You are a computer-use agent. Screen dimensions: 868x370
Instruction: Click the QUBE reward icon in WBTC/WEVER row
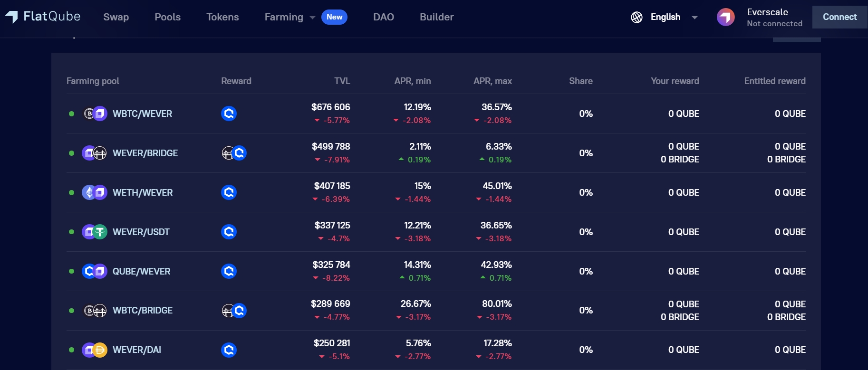229,114
